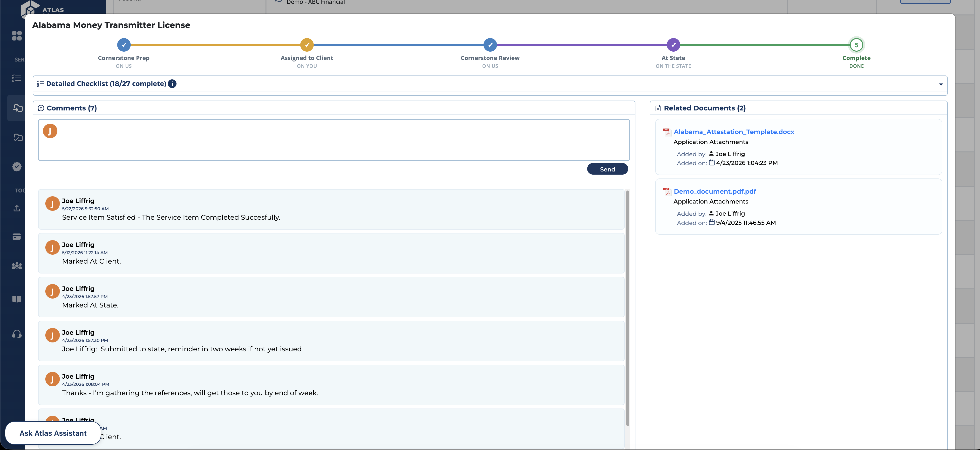Viewport: 980px width, 450px height.
Task: Expand the Detailed Checklist dropdown arrow
Action: click(941, 84)
